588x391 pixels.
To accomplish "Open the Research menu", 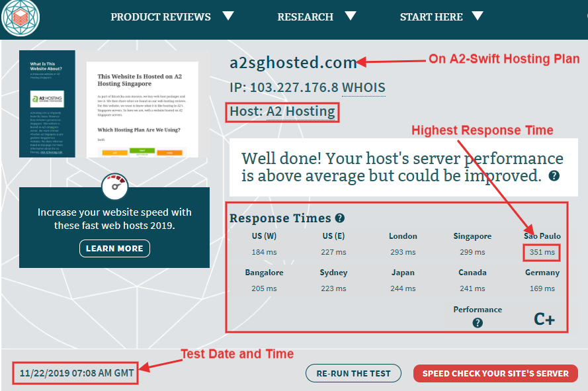I will click(x=305, y=17).
